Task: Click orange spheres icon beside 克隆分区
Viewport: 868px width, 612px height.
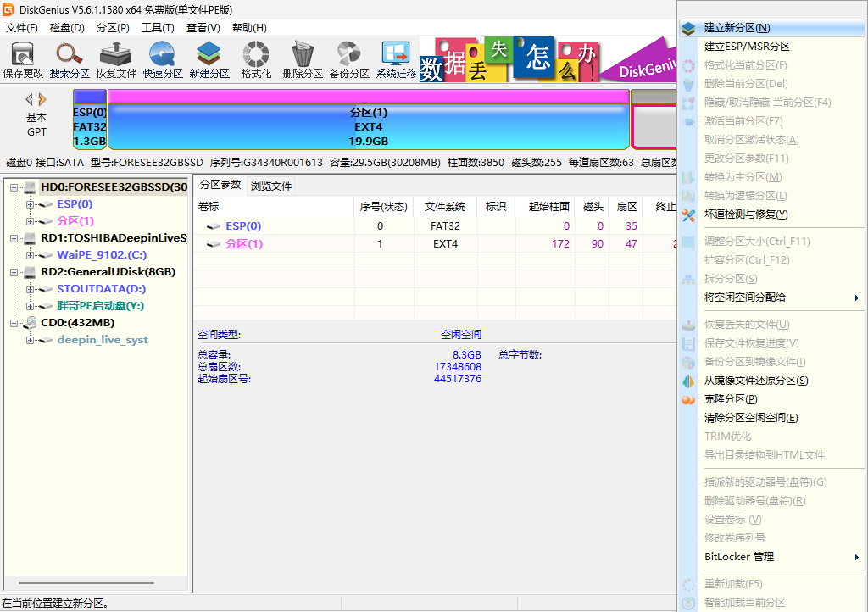Action: 688,399
